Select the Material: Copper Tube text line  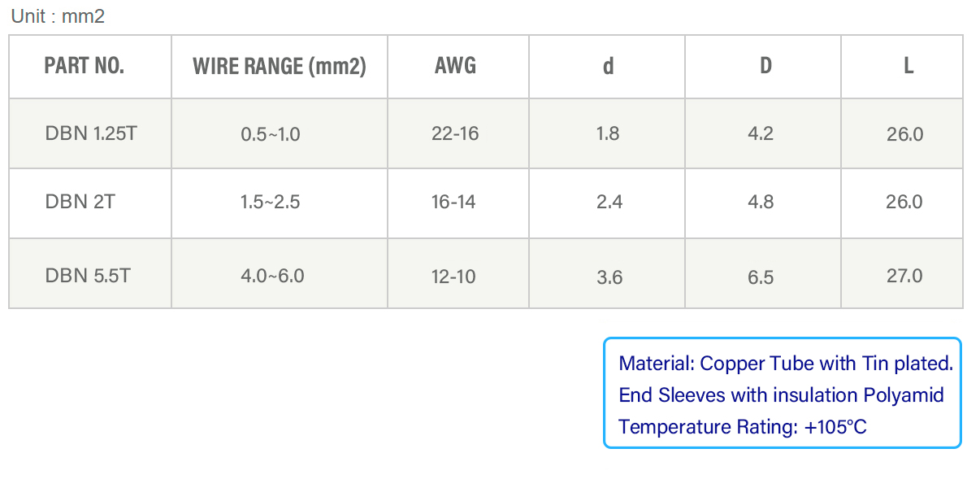coord(786,364)
